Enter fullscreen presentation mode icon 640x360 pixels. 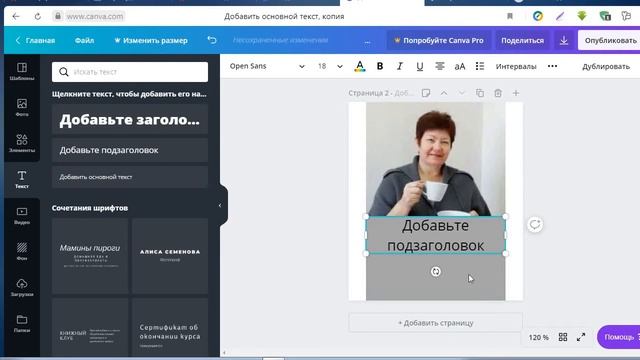[x=581, y=337]
